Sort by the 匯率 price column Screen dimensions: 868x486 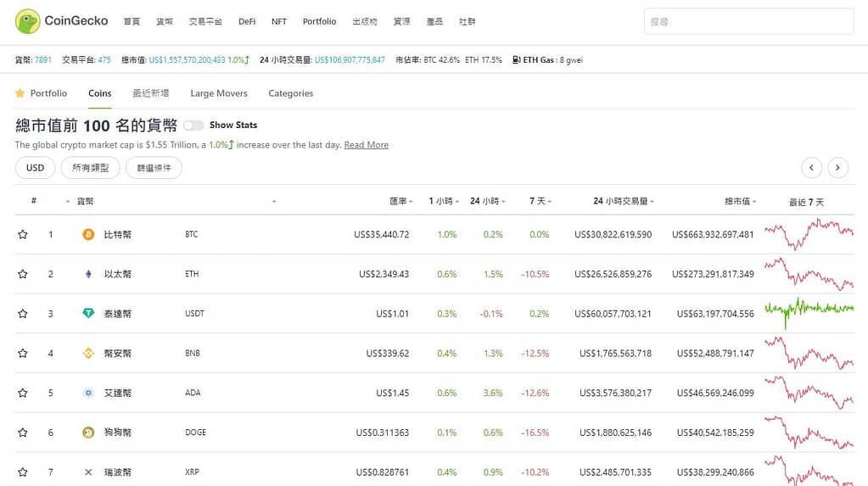(x=400, y=201)
